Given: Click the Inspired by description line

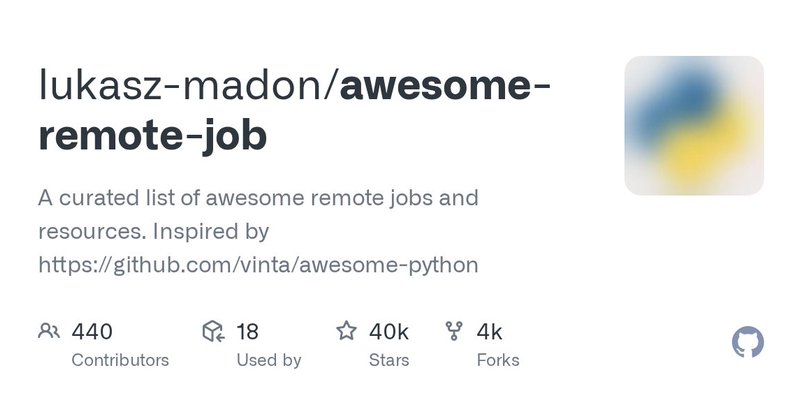Looking at the screenshot, I should pos(154,232).
